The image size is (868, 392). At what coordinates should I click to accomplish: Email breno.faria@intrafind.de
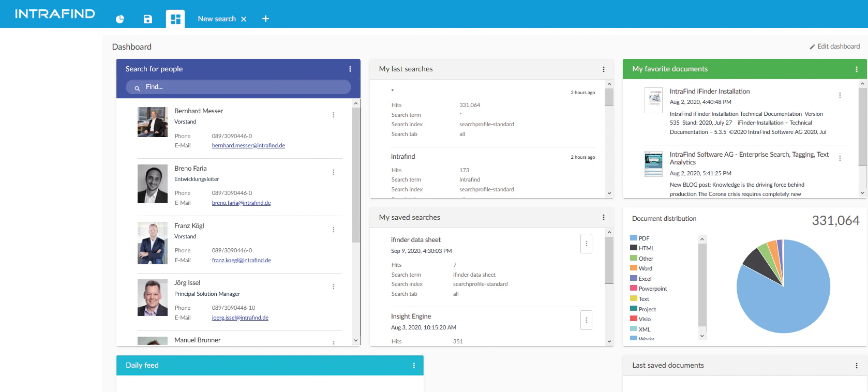coord(241,203)
